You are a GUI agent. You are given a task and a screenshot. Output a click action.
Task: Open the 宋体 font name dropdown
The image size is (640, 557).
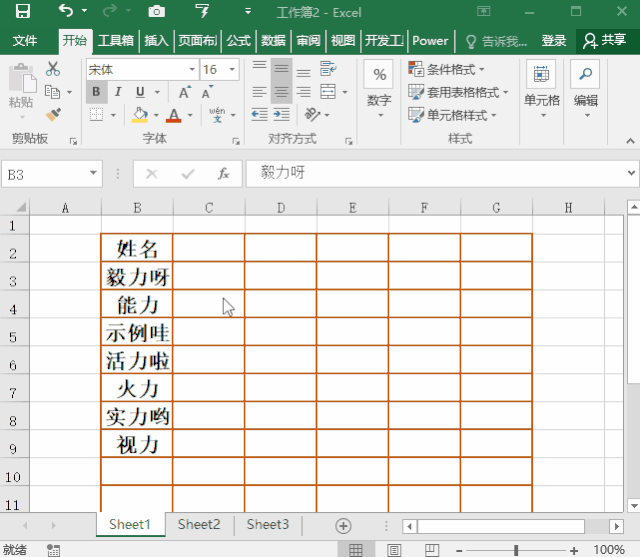[192, 69]
